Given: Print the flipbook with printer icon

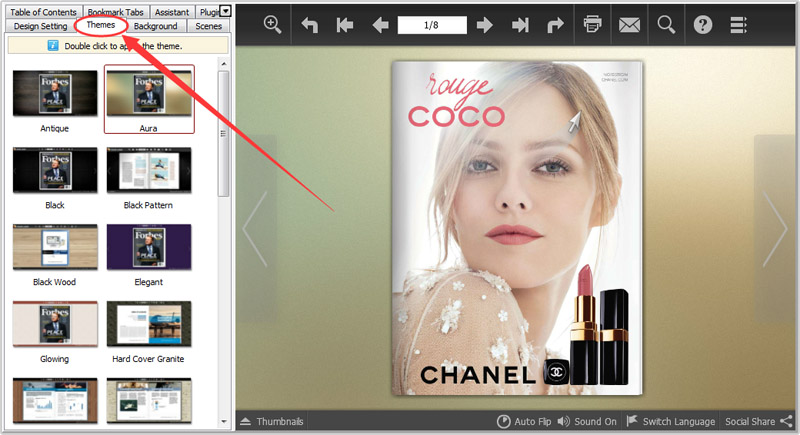Looking at the screenshot, I should pos(592,24).
